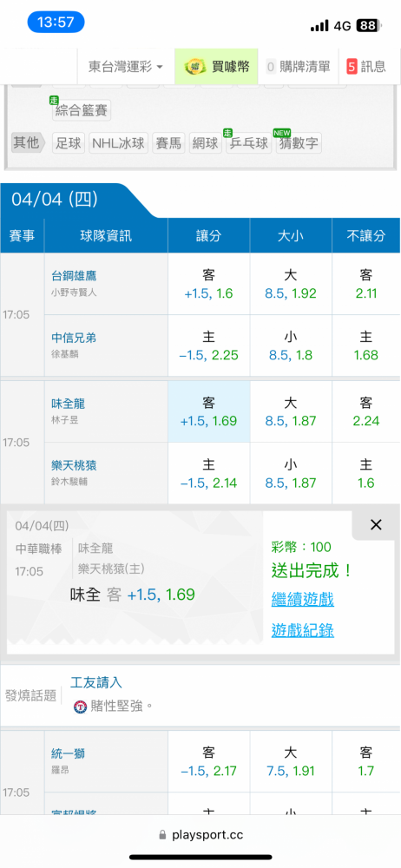
Task: Select the 網球 category
Action: click(x=206, y=143)
